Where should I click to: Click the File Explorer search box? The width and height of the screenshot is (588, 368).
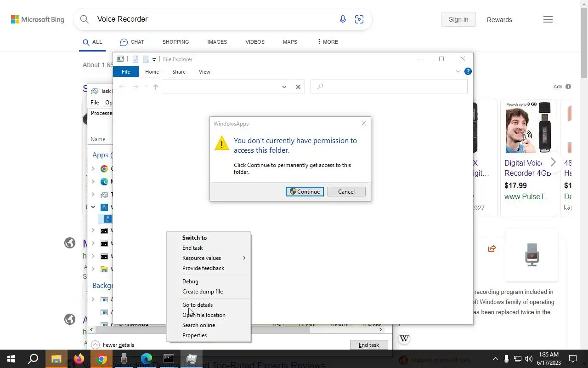(x=389, y=86)
